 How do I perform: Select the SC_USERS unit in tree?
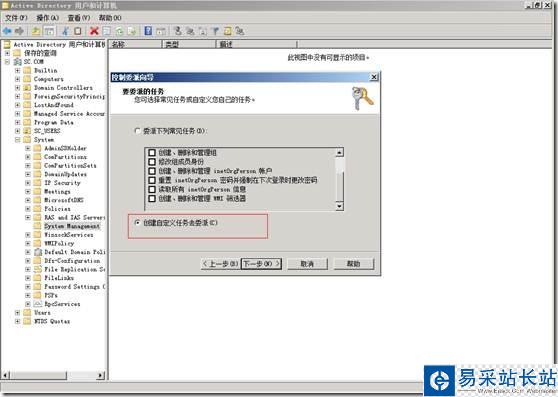point(47,131)
